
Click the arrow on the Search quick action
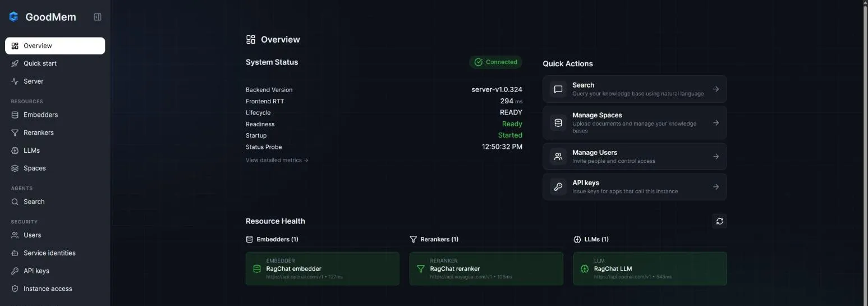(x=716, y=89)
